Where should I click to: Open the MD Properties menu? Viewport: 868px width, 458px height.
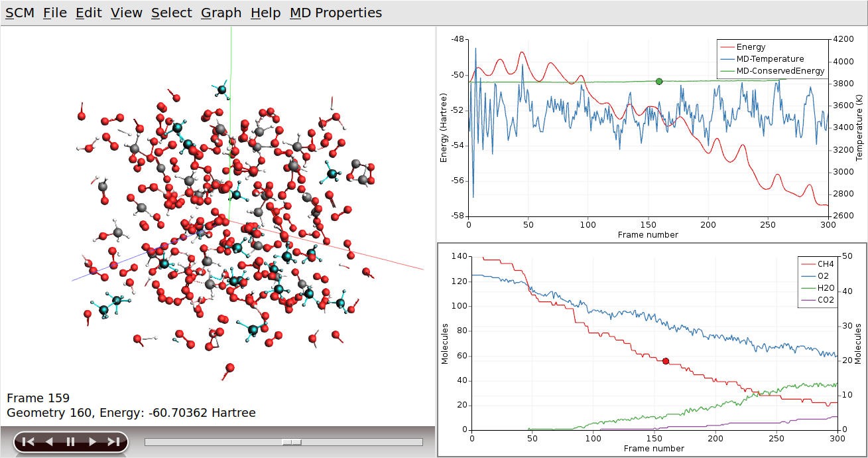[335, 12]
